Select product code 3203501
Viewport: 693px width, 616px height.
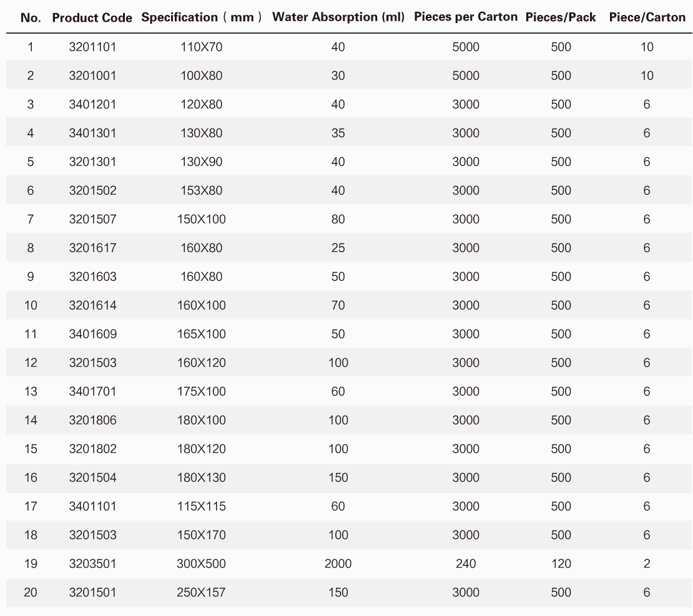point(92,564)
